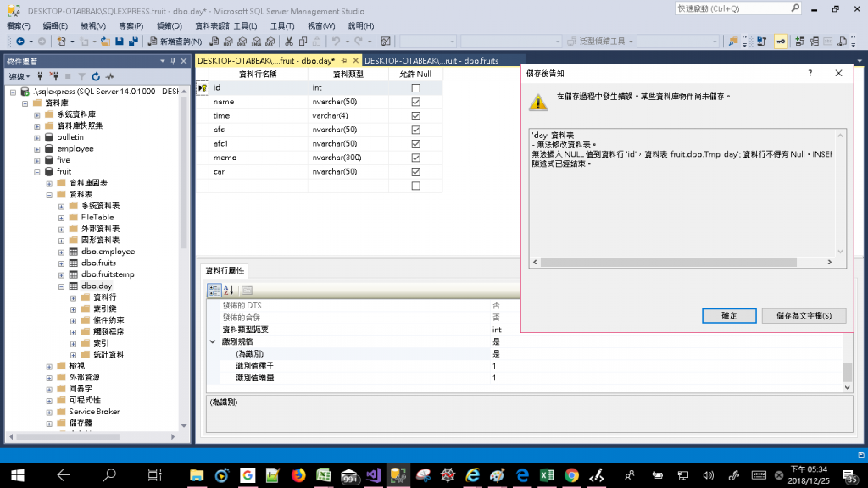This screenshot has width=868, height=488.
Task: Click the DAX query icon
Action: click(x=270, y=42)
